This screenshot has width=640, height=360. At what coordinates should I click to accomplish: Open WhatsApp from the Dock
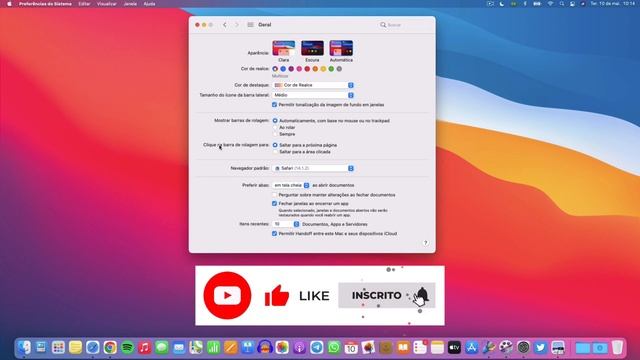click(334, 347)
